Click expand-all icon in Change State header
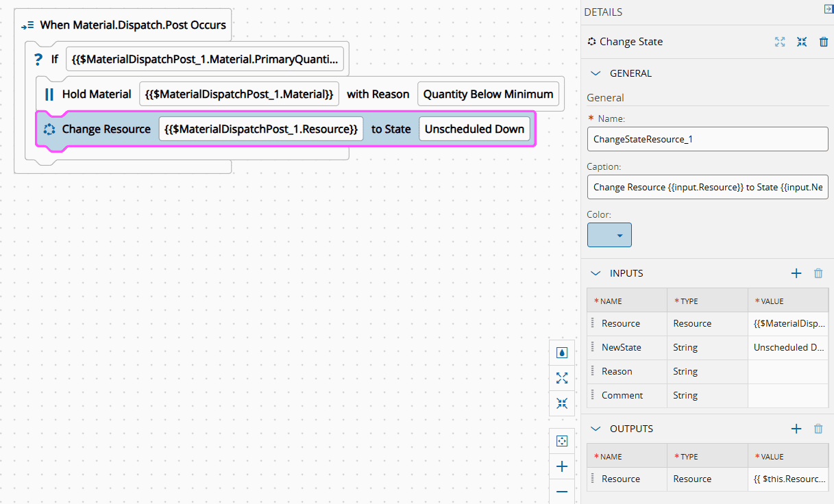Image resolution: width=834 pixels, height=504 pixels. [780, 42]
